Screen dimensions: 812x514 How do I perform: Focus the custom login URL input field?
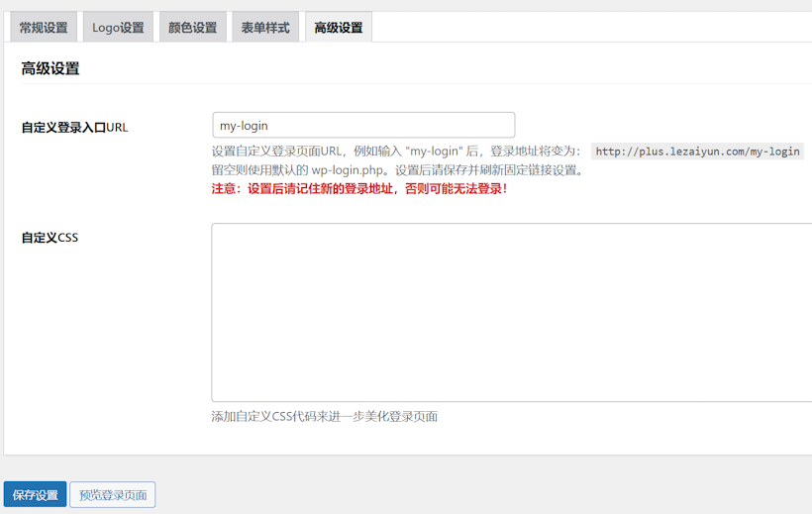[x=363, y=126]
